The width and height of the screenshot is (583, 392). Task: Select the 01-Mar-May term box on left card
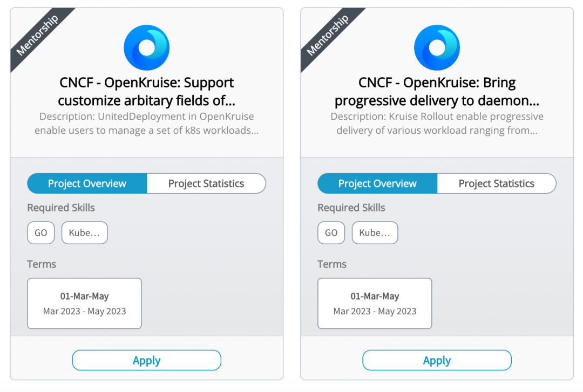pyautogui.click(x=84, y=303)
